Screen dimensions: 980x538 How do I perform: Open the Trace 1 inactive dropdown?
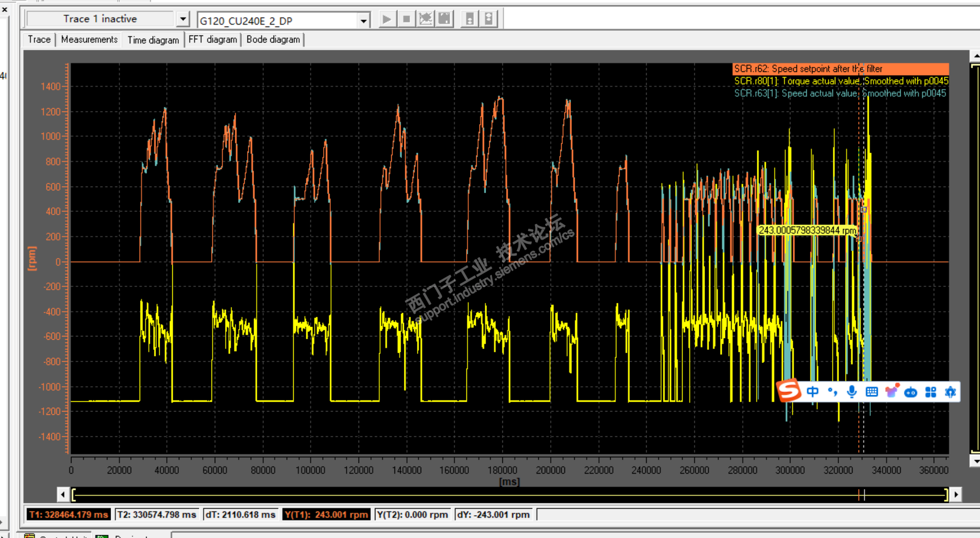click(x=183, y=19)
